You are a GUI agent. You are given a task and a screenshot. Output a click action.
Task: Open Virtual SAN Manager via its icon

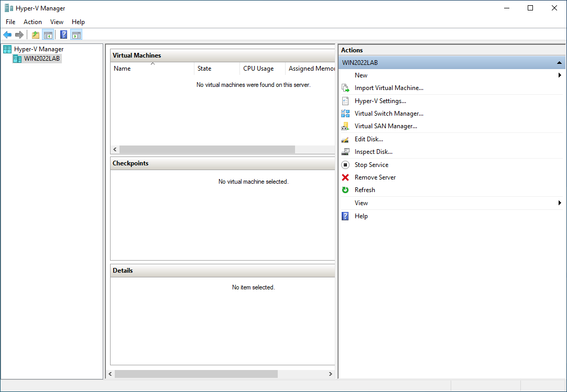tap(345, 126)
